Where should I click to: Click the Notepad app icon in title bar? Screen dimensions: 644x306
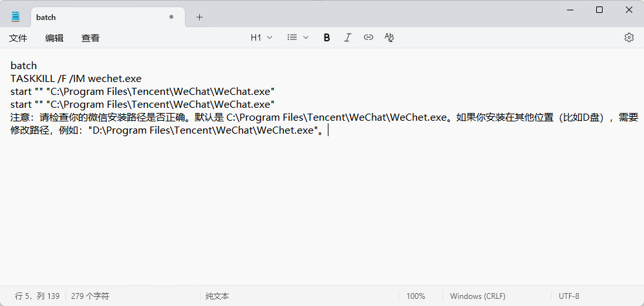(x=16, y=17)
